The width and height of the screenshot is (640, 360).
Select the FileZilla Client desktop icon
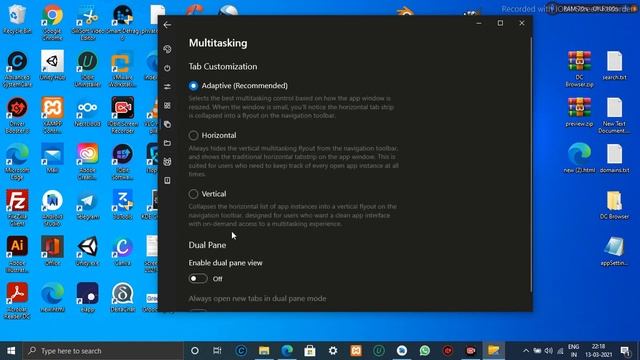tap(17, 208)
